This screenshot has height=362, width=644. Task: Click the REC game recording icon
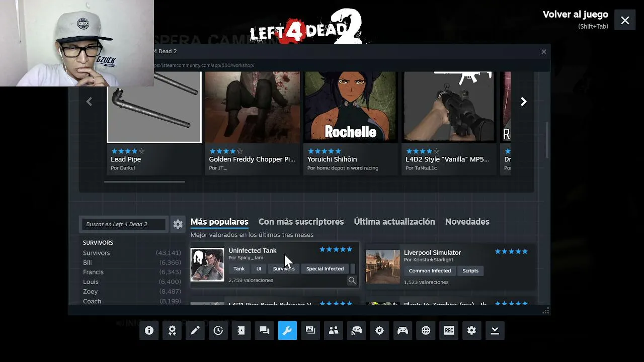(x=449, y=330)
